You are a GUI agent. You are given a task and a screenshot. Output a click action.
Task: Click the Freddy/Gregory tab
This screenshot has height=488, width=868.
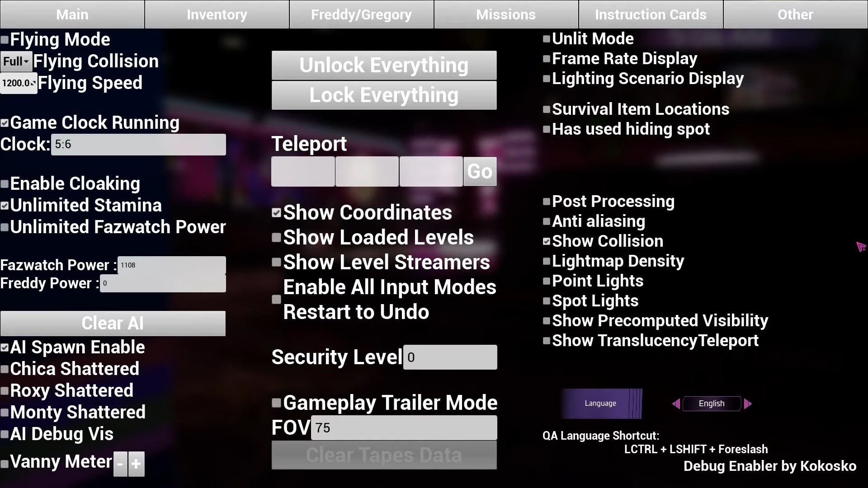click(361, 14)
